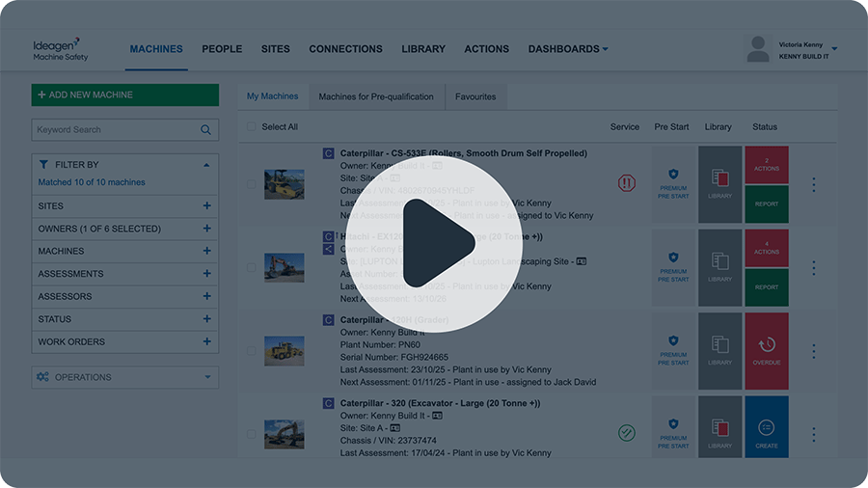Click the green service check icon
This screenshot has width=868, height=488.
pos(626,432)
